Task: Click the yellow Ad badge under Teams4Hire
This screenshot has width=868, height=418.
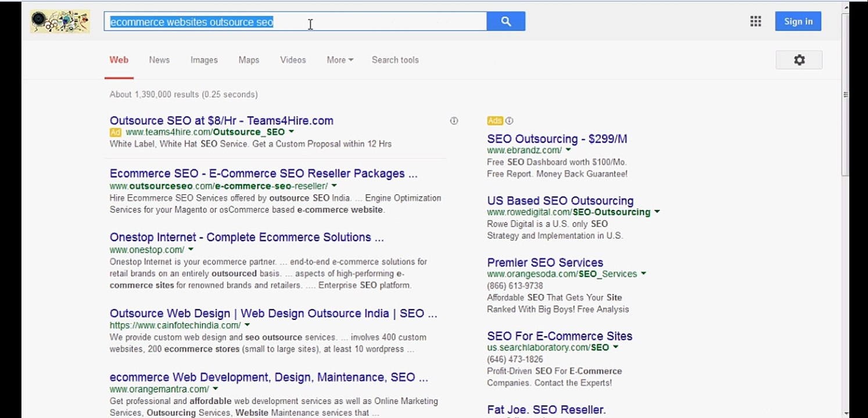Action: click(116, 132)
